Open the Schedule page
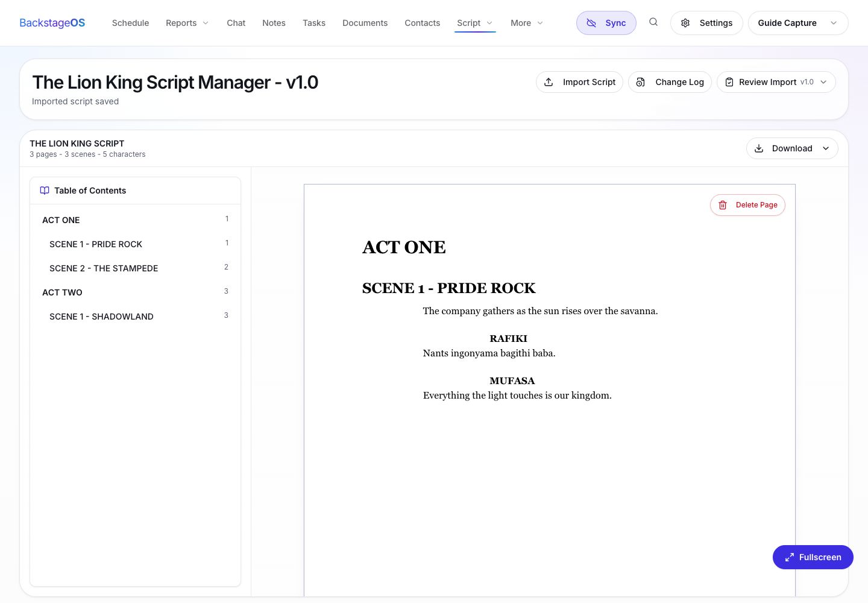This screenshot has width=868, height=603. [x=130, y=23]
